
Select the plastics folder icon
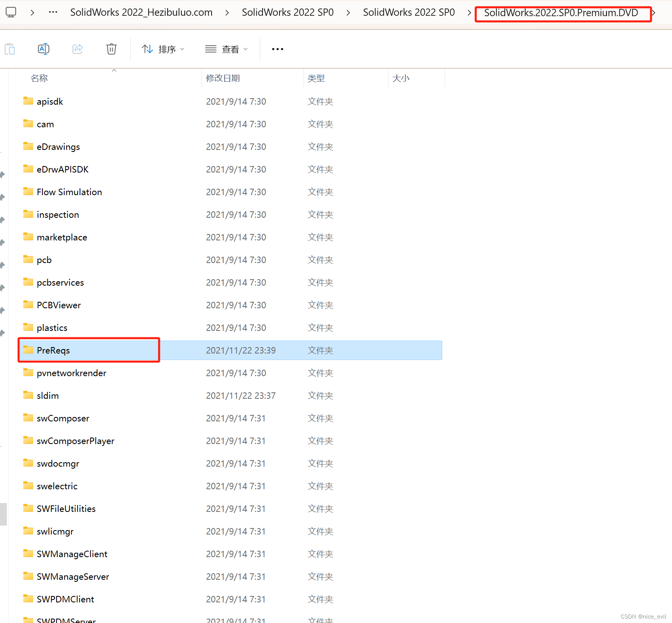coord(28,327)
